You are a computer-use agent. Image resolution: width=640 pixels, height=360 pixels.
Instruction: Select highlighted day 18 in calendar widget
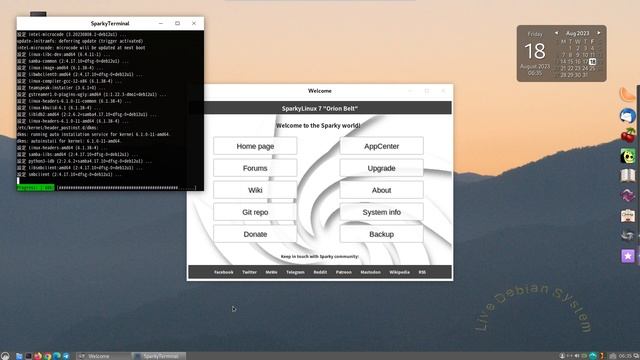pos(593,62)
